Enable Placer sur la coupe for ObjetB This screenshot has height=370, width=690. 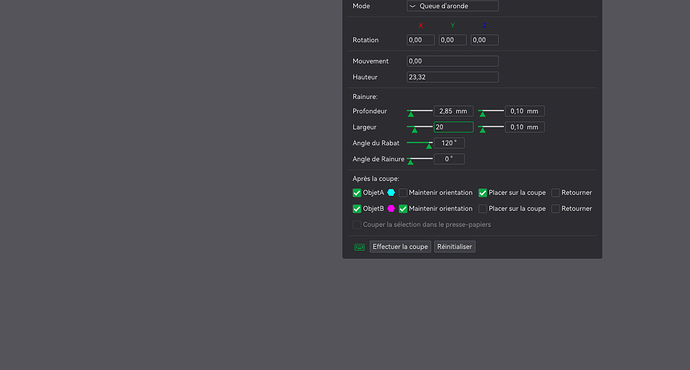(483, 209)
